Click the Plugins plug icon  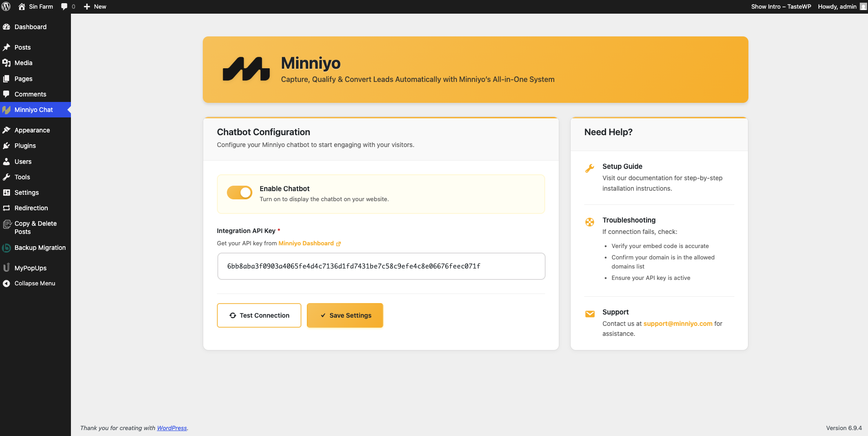click(x=6, y=146)
